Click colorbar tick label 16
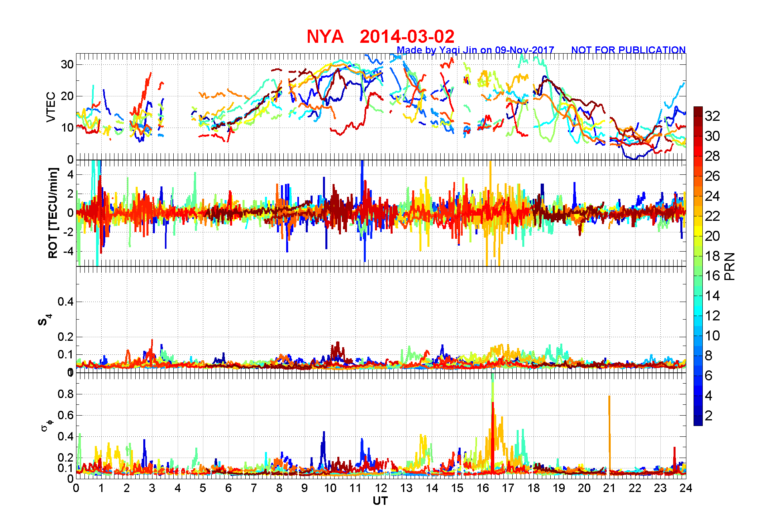Viewport: 762px width, 532px height. coord(712,276)
